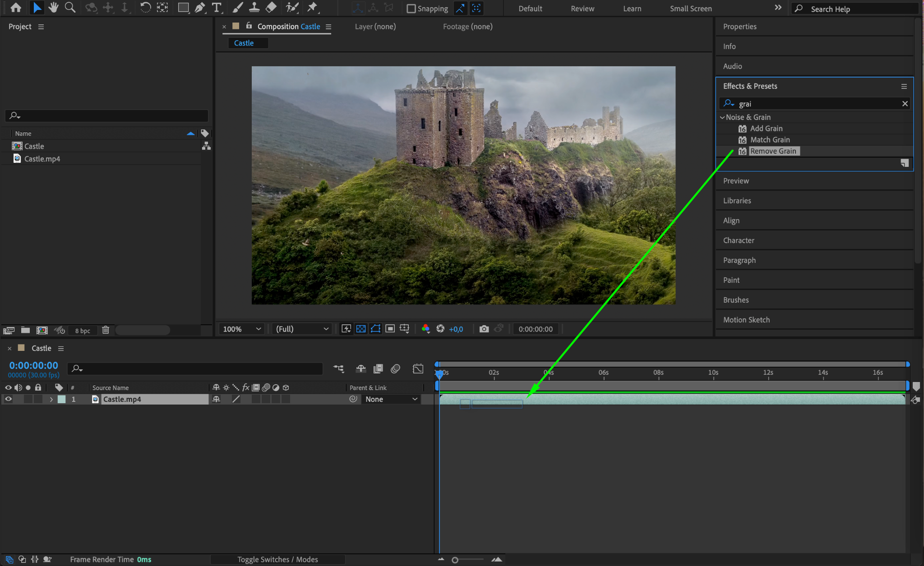
Task: Select the Type tool
Action: tap(217, 8)
